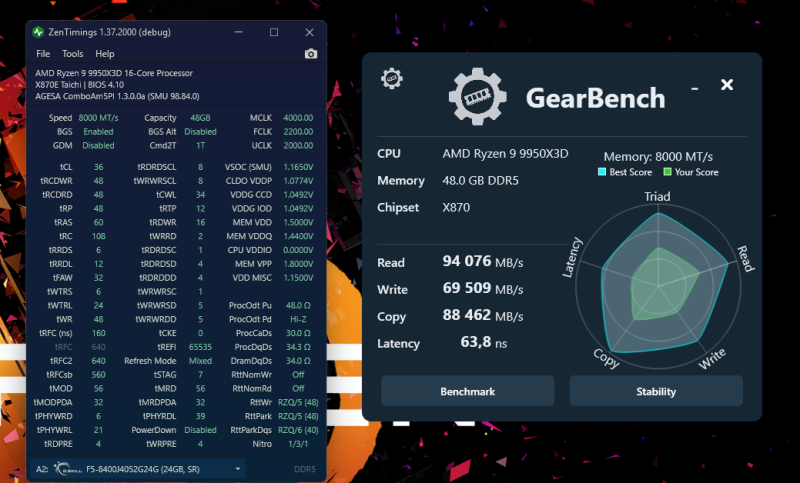This screenshot has width=800, height=483.
Task: Click the AGESA ComboAm5PI version line
Action: pos(117,96)
